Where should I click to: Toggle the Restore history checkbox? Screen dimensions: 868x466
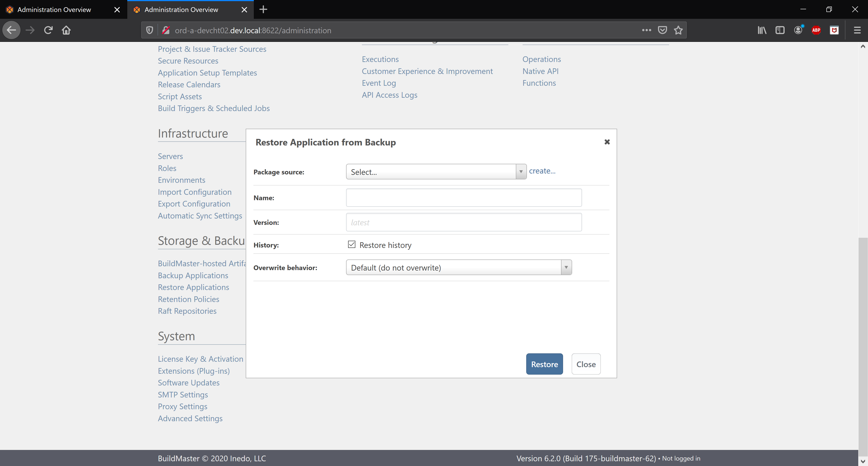pyautogui.click(x=352, y=245)
